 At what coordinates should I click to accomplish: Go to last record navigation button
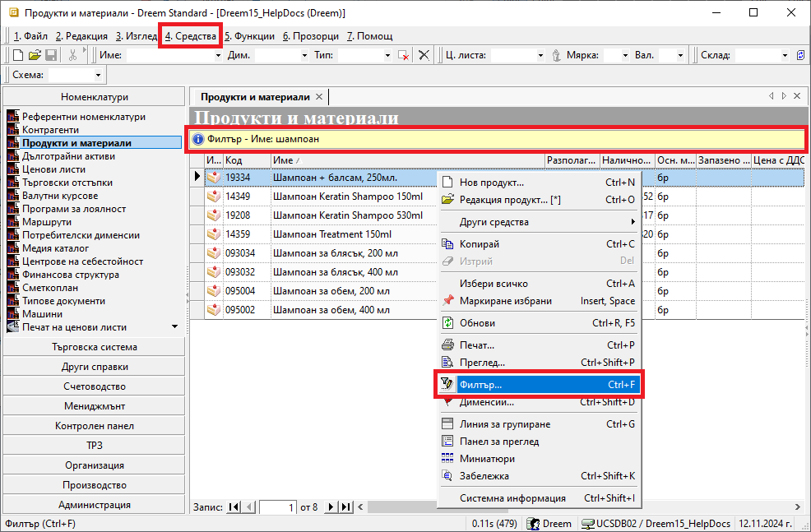[346, 507]
